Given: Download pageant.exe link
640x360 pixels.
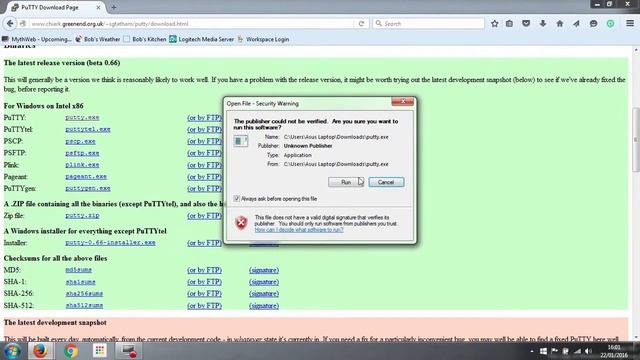Looking at the screenshot, I should [x=86, y=177].
